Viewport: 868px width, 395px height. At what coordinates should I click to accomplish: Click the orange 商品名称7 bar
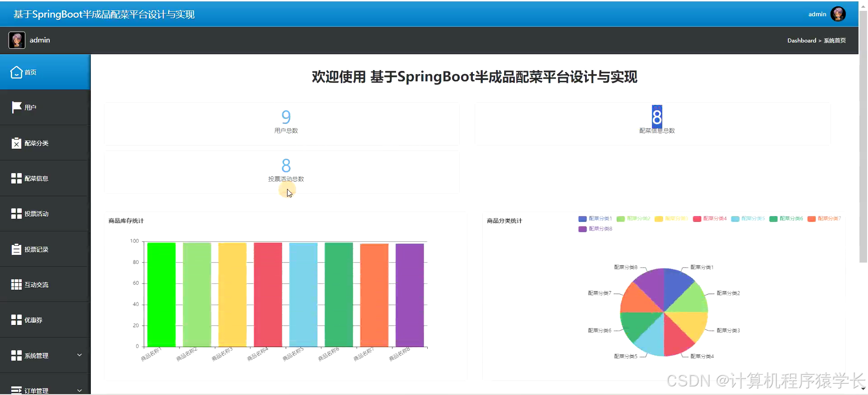374,295
